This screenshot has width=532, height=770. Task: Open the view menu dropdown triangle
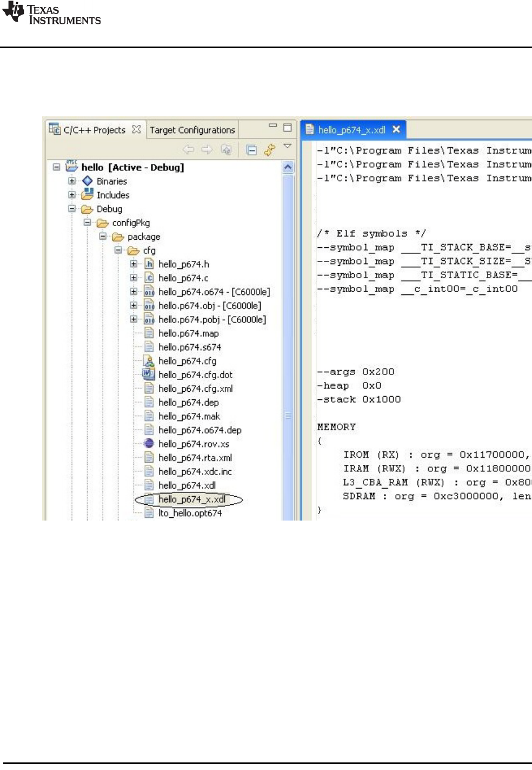288,146
